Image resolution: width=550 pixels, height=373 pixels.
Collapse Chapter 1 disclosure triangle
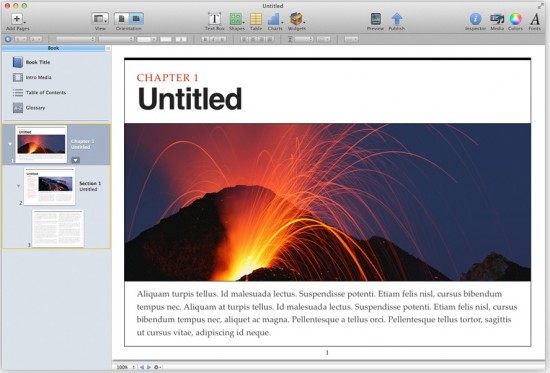(x=10, y=144)
